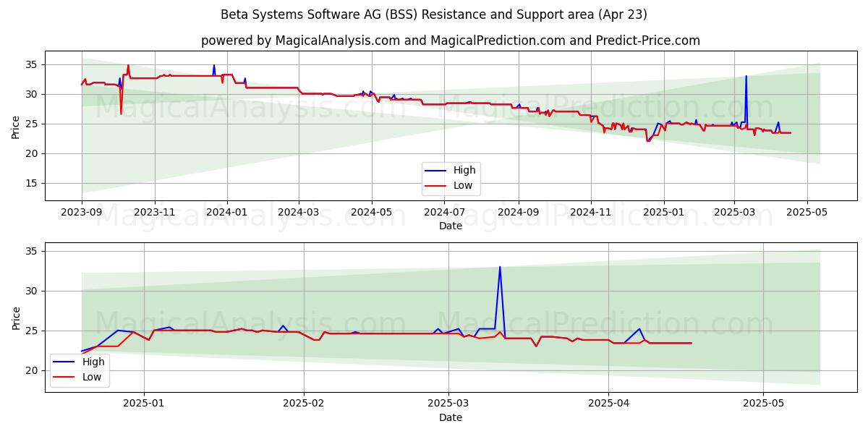The height and width of the screenshot is (434, 868).
Task: Click the 'Date' axis label under upper chart
Action: point(450,226)
